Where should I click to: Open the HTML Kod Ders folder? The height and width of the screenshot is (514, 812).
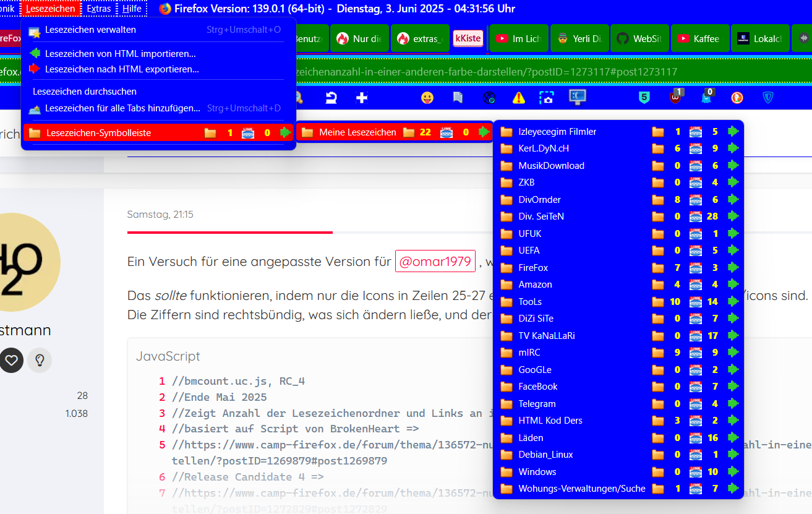(x=618, y=421)
